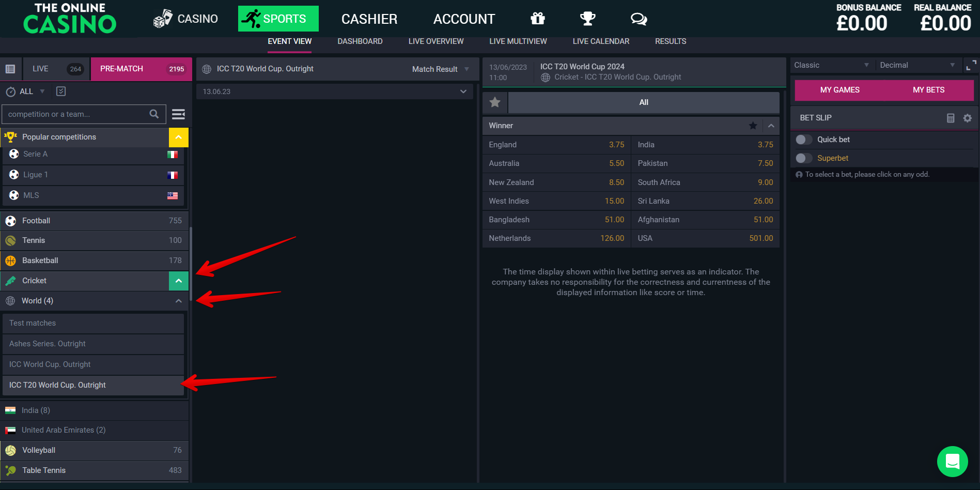Switch to the PRE-MATCH tab

(142, 69)
